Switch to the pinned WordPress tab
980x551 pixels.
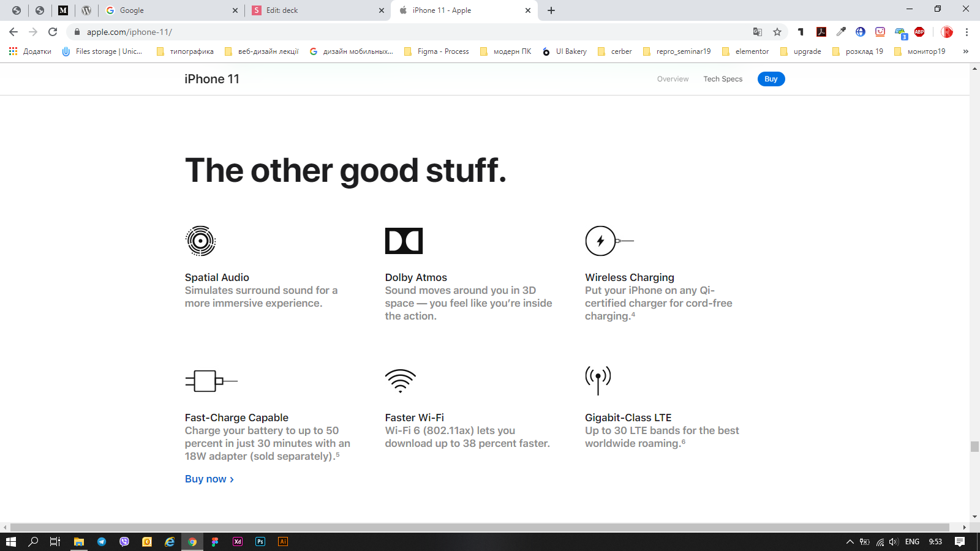pyautogui.click(x=86, y=10)
